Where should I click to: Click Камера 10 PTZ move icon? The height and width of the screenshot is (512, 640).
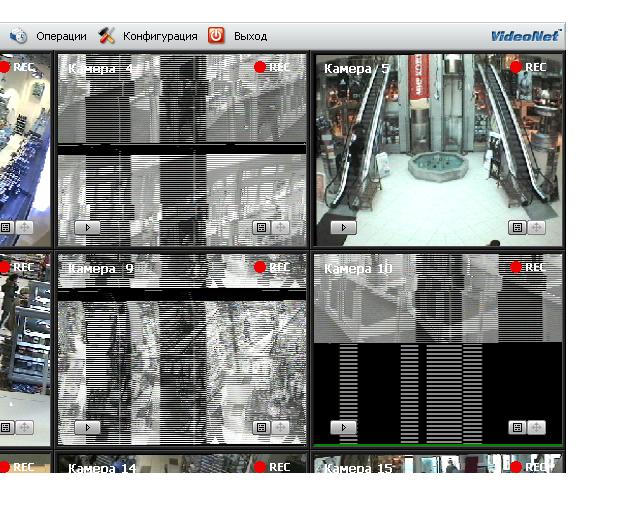coord(536,427)
